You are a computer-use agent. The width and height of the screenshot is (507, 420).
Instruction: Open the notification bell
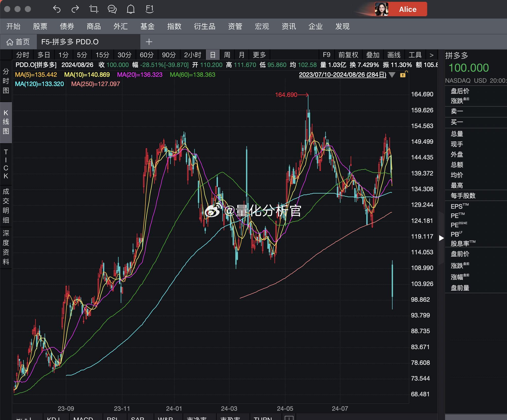click(131, 9)
